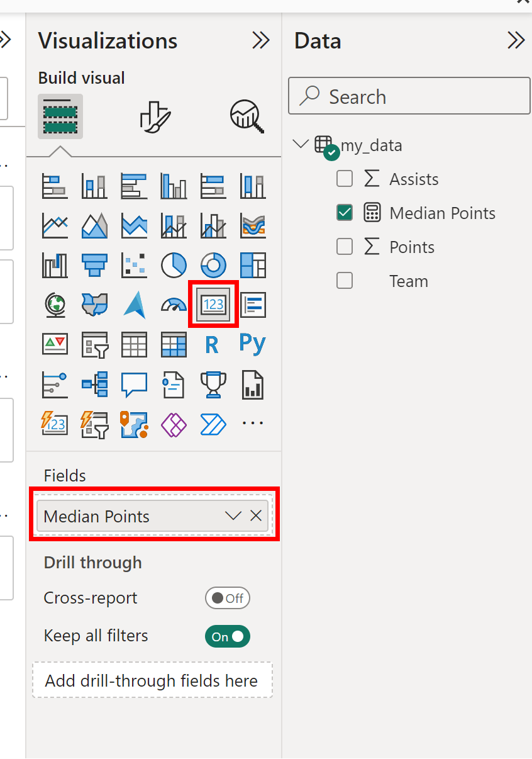Check the Assists field checkbox

click(345, 179)
